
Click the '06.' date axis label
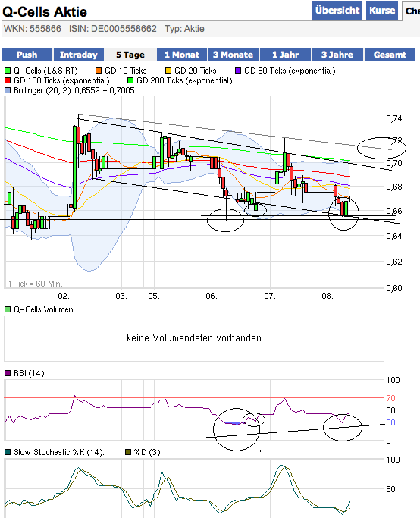(x=212, y=296)
